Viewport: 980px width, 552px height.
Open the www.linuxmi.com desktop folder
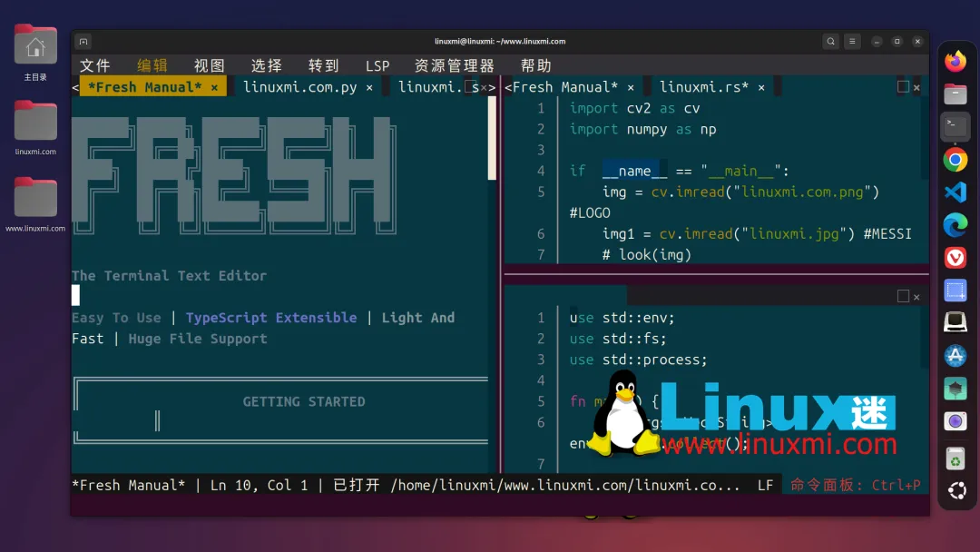pos(35,205)
